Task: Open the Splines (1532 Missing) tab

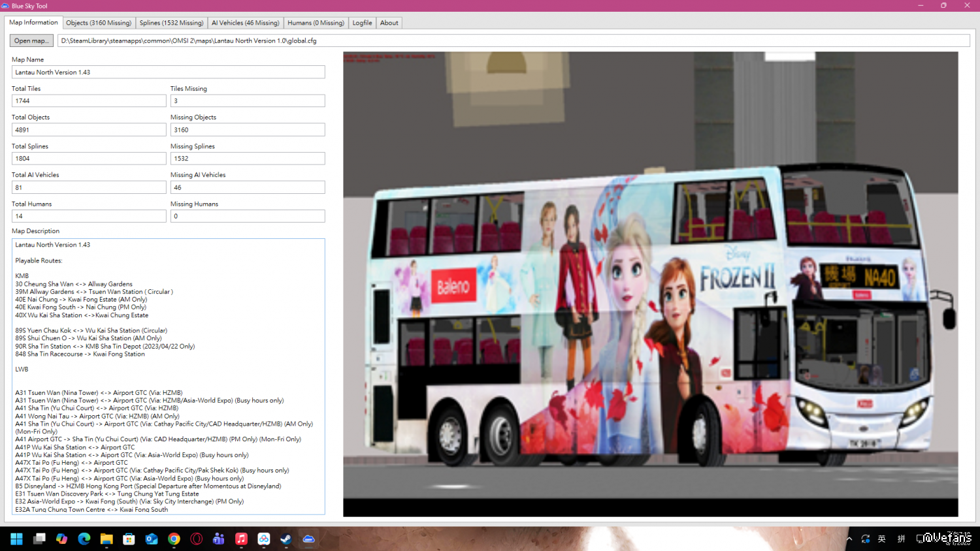Action: (x=172, y=23)
